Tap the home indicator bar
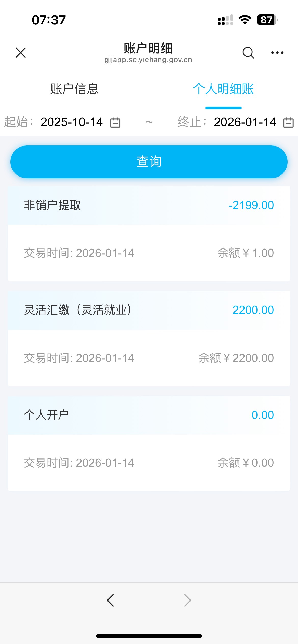The height and width of the screenshot is (644, 298). point(149,636)
